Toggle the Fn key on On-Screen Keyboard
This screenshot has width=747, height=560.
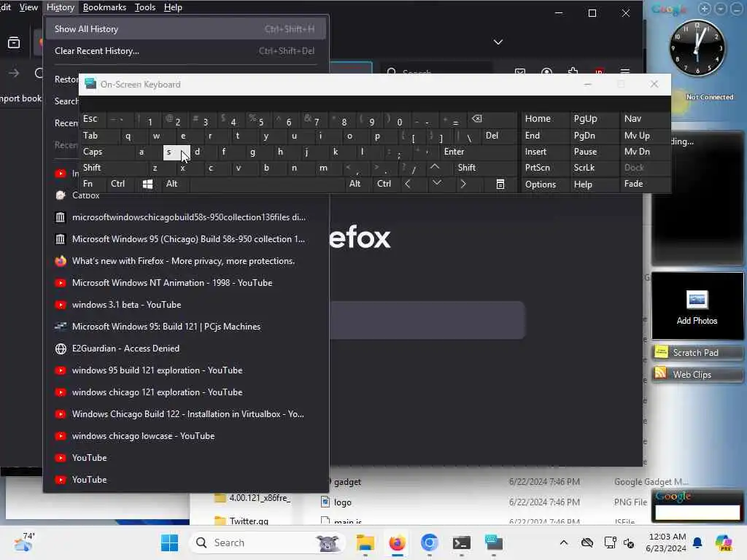click(93, 184)
